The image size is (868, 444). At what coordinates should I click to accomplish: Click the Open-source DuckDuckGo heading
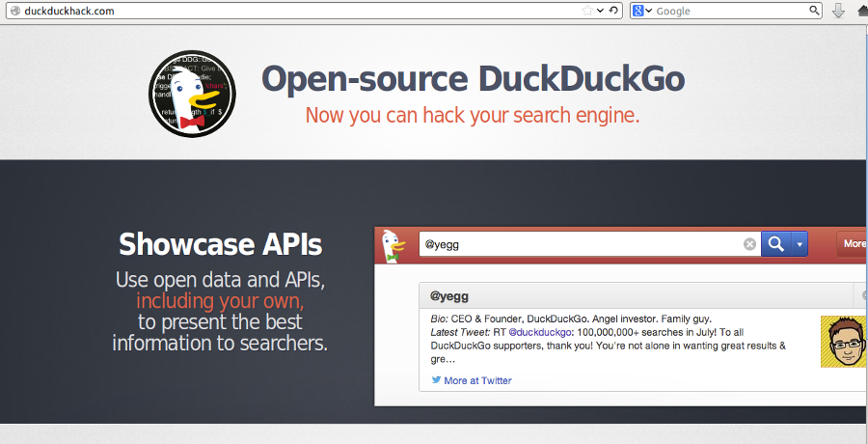click(473, 79)
